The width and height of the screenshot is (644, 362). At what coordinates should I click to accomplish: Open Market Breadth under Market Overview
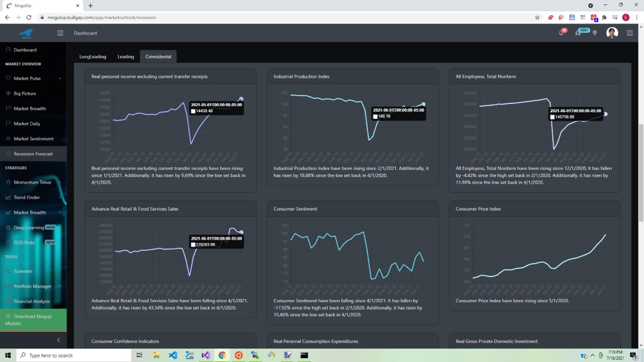point(30,108)
